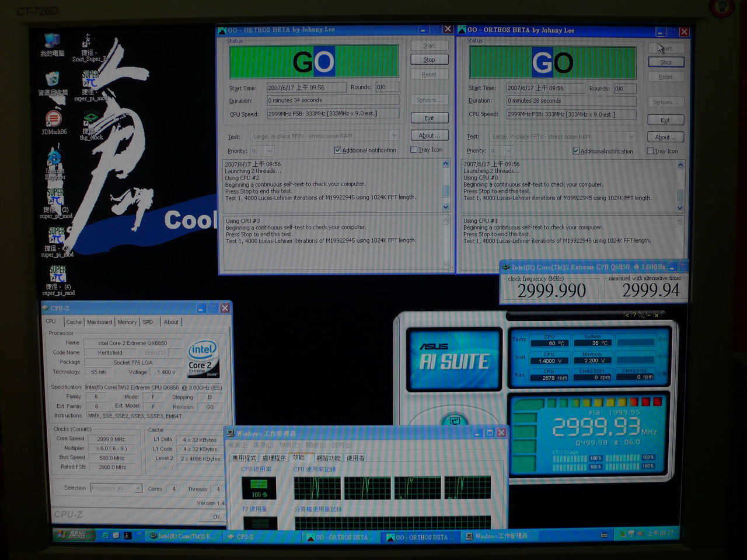This screenshot has height=560, width=747.
Task: Open the About tab in CPU-Z
Action: [170, 322]
